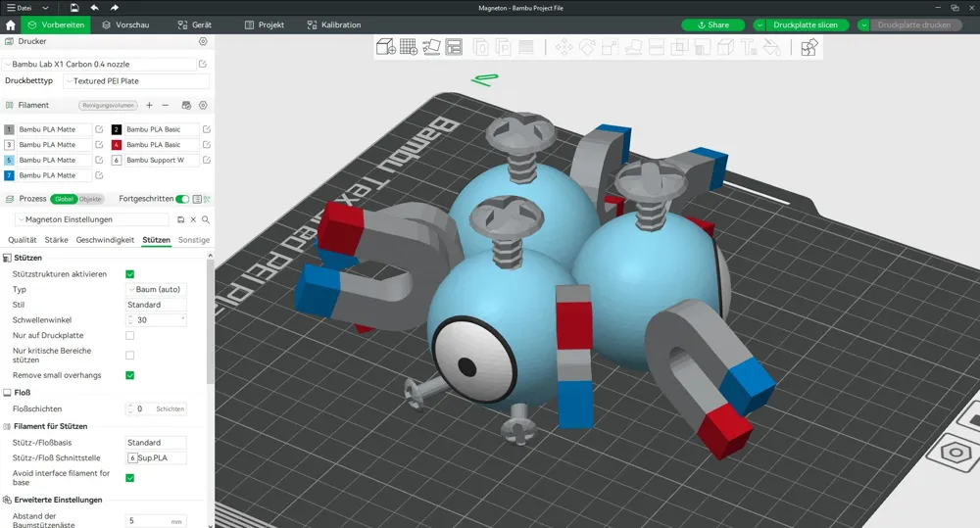Open dropdown arrow beside Druckplatte slicen
Image resolution: width=980 pixels, height=528 pixels.
[759, 25]
